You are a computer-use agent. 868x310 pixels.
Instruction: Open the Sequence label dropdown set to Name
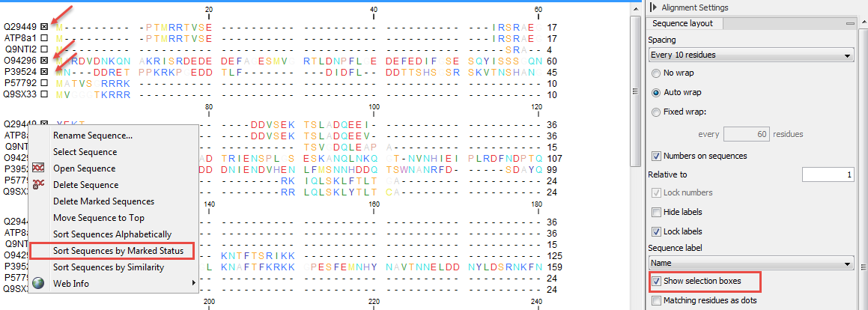pos(750,264)
